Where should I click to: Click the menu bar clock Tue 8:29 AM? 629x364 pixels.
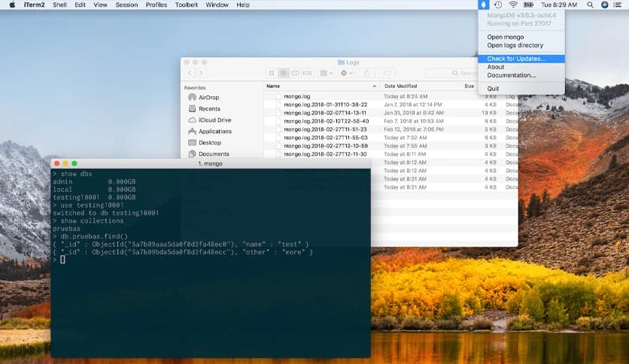pos(559,5)
